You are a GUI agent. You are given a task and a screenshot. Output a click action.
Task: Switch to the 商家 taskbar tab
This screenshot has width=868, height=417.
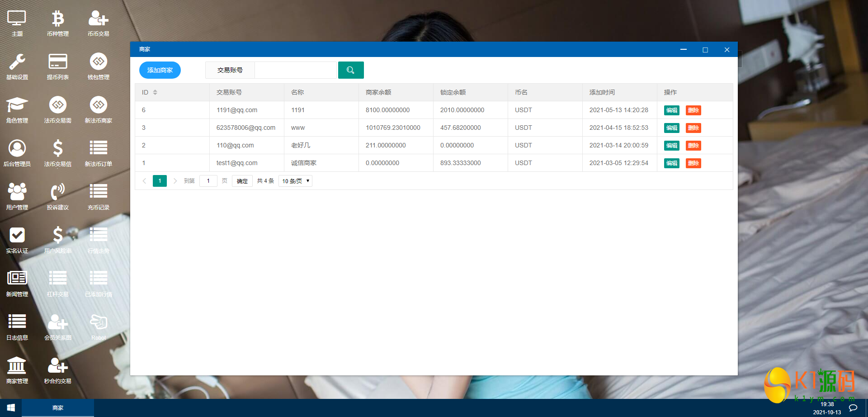[58, 408]
